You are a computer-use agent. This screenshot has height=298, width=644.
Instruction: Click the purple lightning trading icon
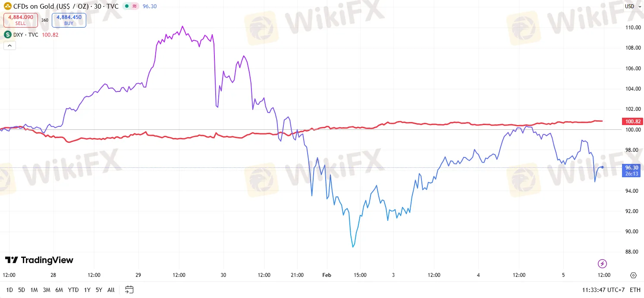tap(603, 263)
